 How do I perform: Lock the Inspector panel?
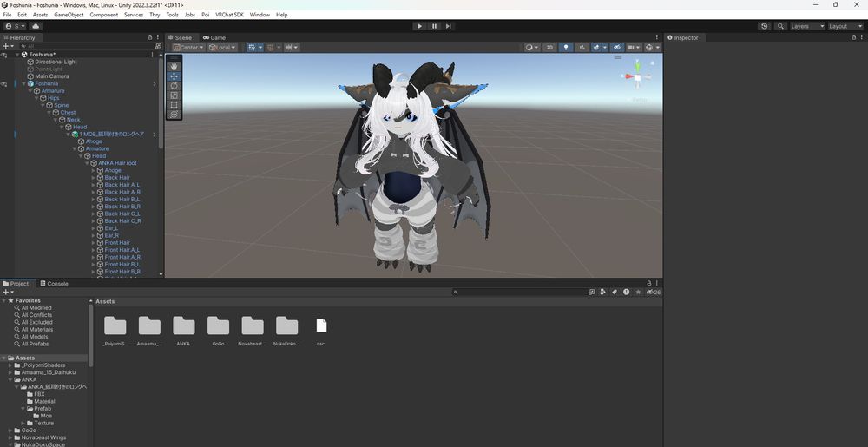[x=854, y=37]
